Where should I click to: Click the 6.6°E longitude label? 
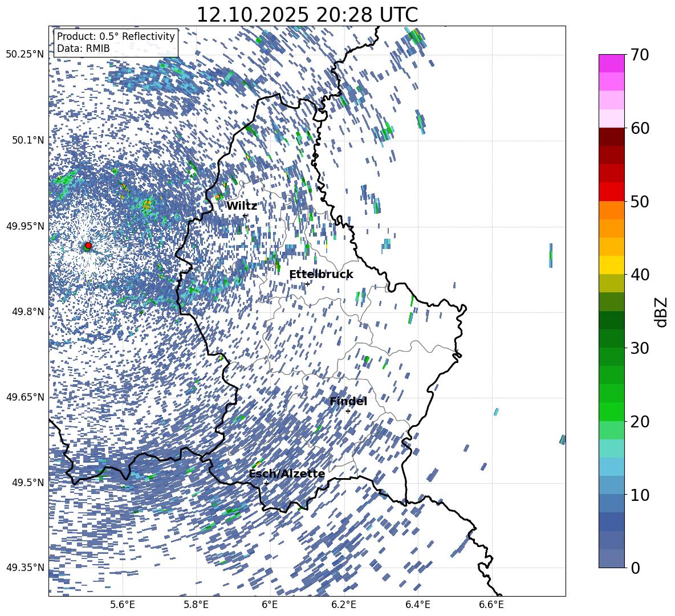pos(491,605)
